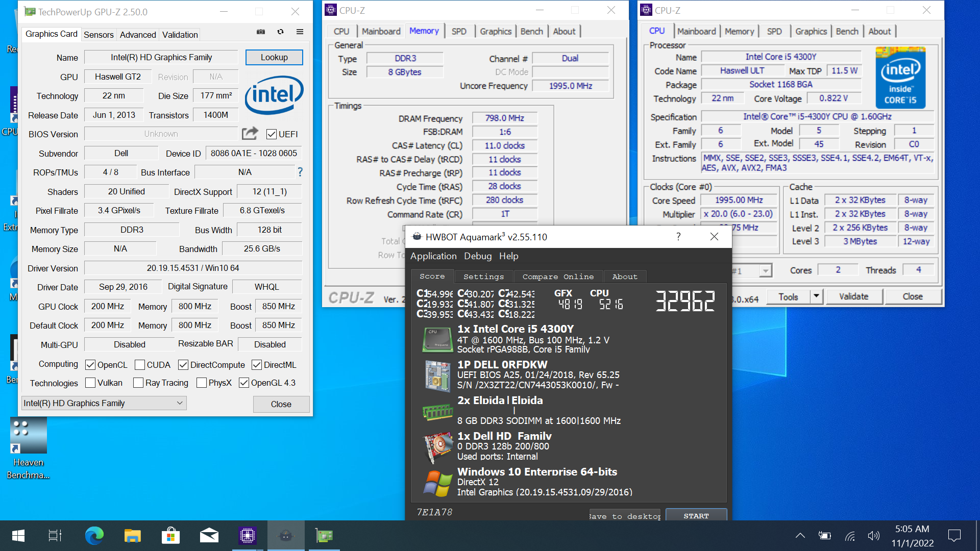
Task: Click the volume icon in system tray
Action: coord(873,536)
